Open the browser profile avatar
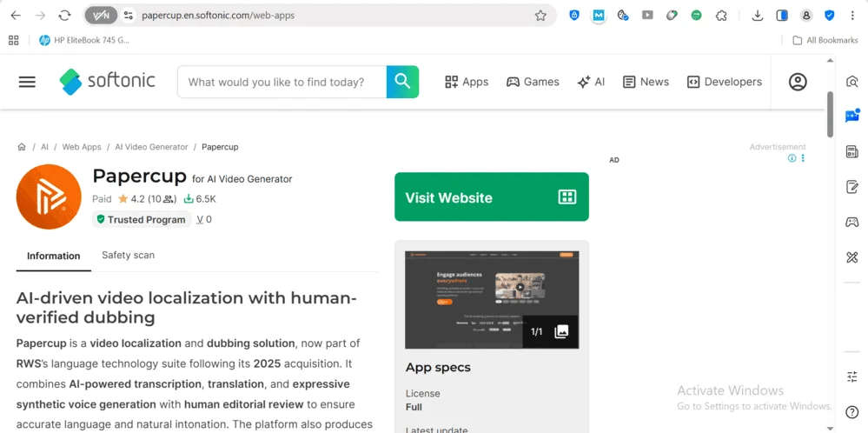Screen dimensions: 868x433 (x=806, y=16)
